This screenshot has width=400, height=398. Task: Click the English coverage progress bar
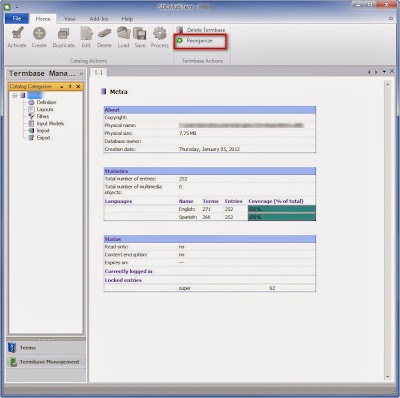point(282,209)
